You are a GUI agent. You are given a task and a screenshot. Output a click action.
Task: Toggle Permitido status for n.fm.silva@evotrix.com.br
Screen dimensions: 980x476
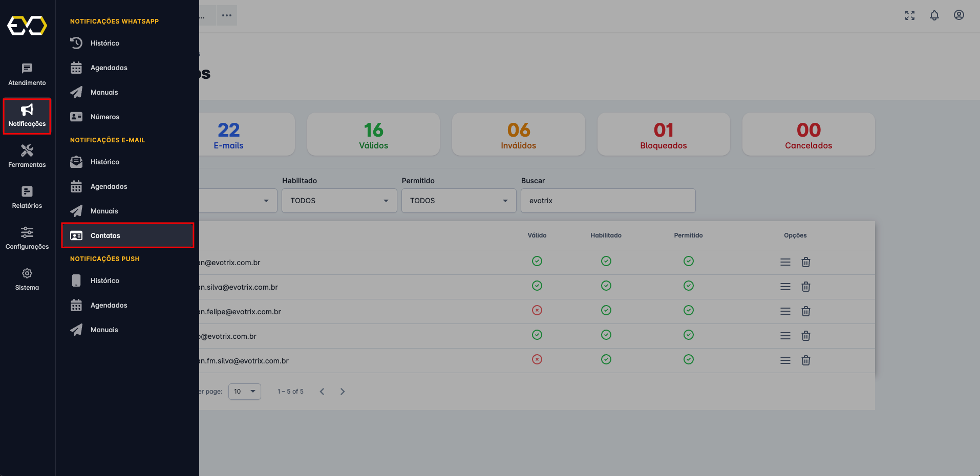pyautogui.click(x=688, y=359)
